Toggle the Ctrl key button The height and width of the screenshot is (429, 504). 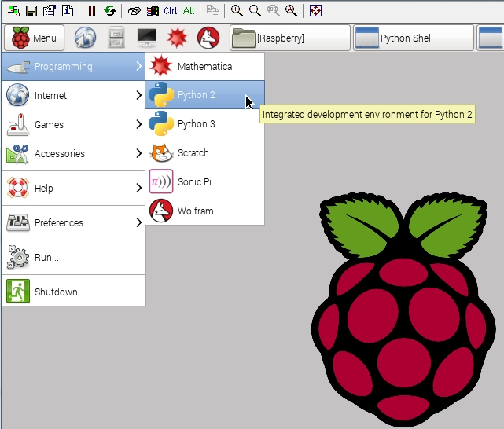pos(171,11)
